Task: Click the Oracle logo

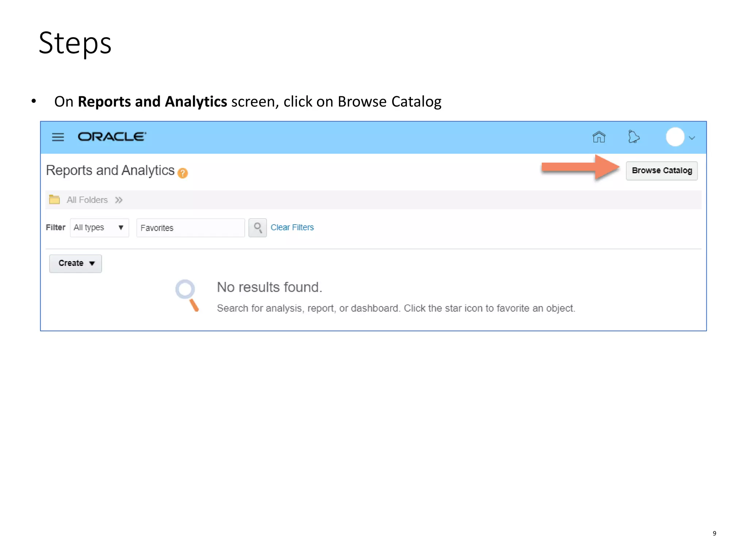Action: (x=112, y=137)
